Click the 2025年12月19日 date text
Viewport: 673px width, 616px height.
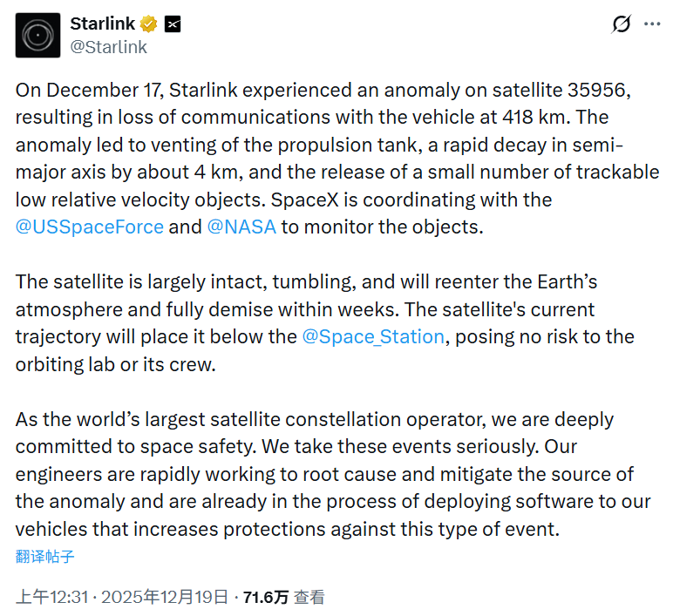pos(165,597)
